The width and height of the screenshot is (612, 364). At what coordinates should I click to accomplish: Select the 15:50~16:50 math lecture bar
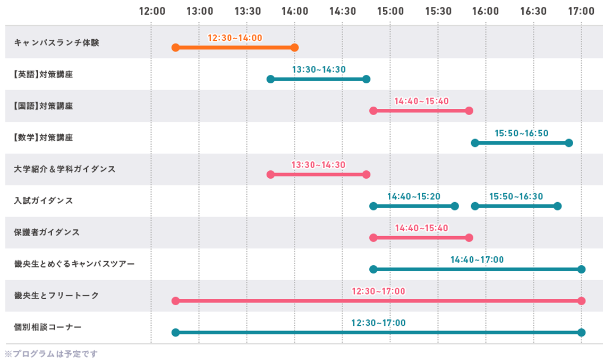point(522,143)
